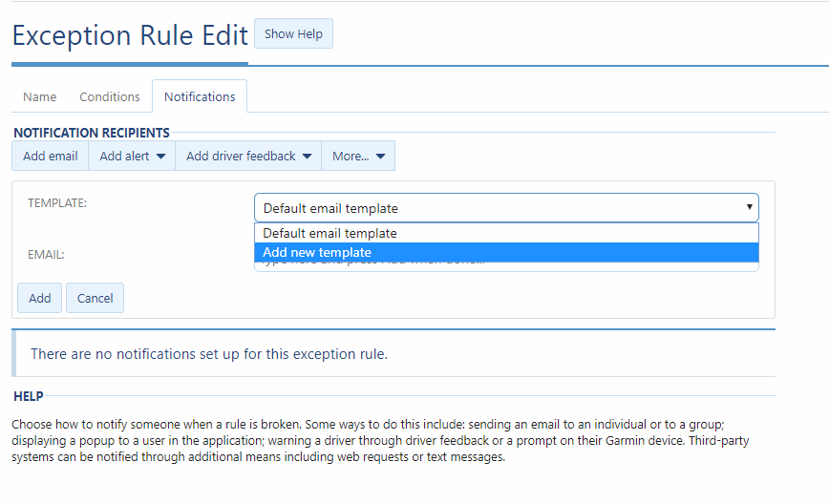Screen dimensions: 829x504
Task: Open the Conditions tab
Action: point(110,97)
